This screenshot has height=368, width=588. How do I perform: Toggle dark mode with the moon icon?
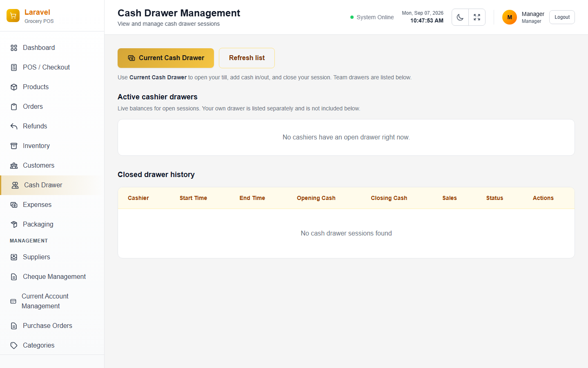pos(460,17)
